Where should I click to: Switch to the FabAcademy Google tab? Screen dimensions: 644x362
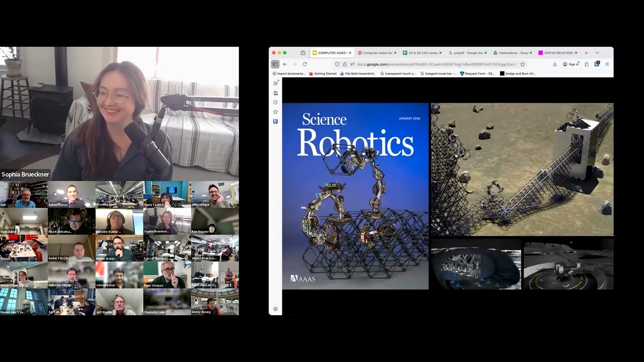513,53
